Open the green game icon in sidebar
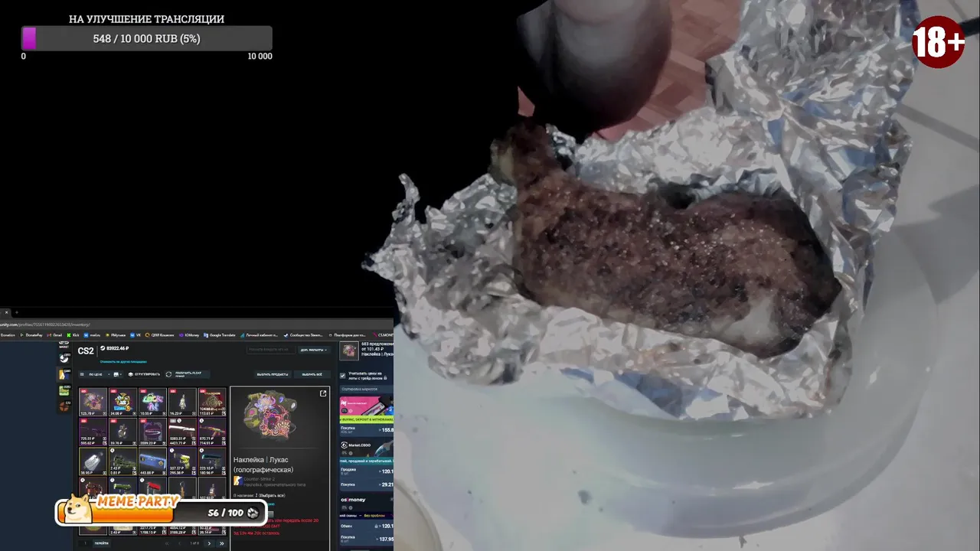 tap(64, 390)
